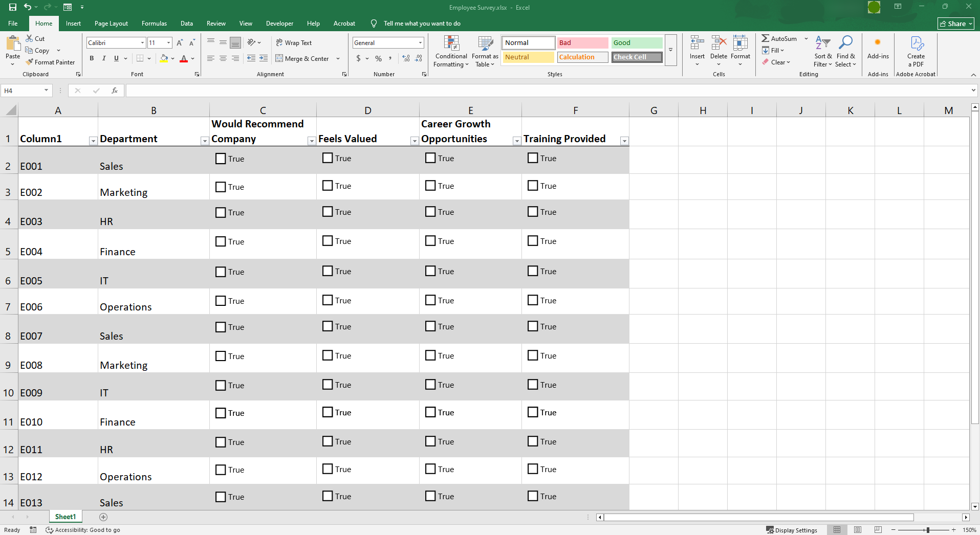Viewport: 980px width, 535px height.
Task: Open the General number format dropdown
Action: point(420,43)
